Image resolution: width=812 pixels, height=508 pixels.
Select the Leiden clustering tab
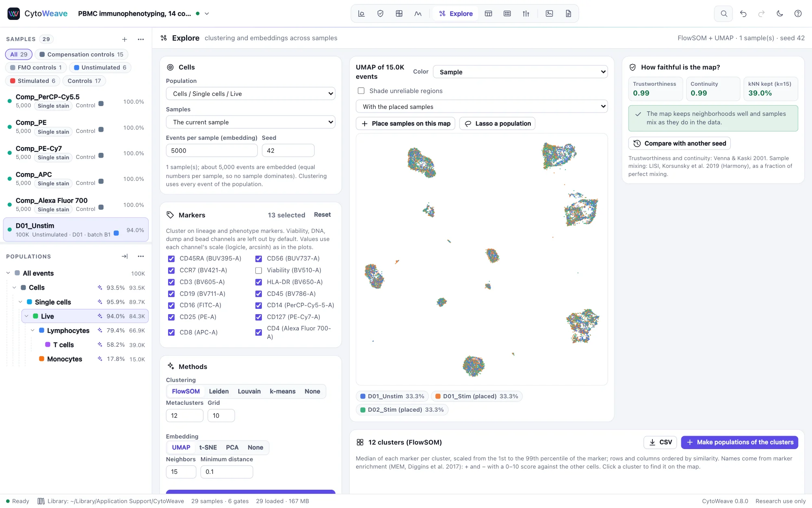tap(219, 391)
